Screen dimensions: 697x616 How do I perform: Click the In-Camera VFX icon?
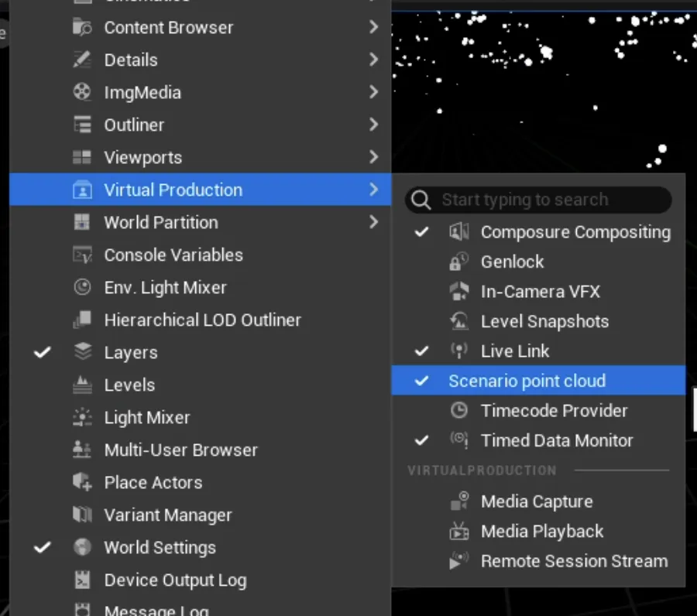[x=458, y=291]
